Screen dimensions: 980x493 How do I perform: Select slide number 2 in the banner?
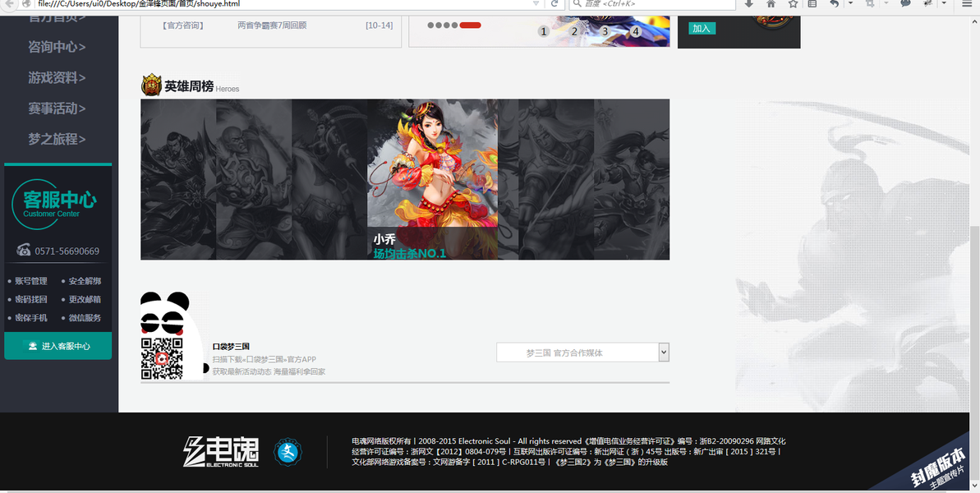[x=574, y=31]
